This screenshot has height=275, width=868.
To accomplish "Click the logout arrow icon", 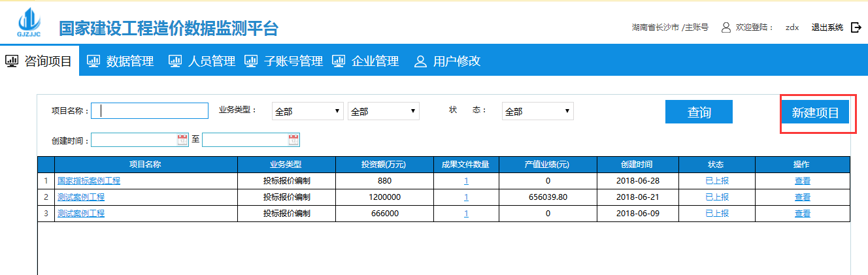I will point(856,27).
